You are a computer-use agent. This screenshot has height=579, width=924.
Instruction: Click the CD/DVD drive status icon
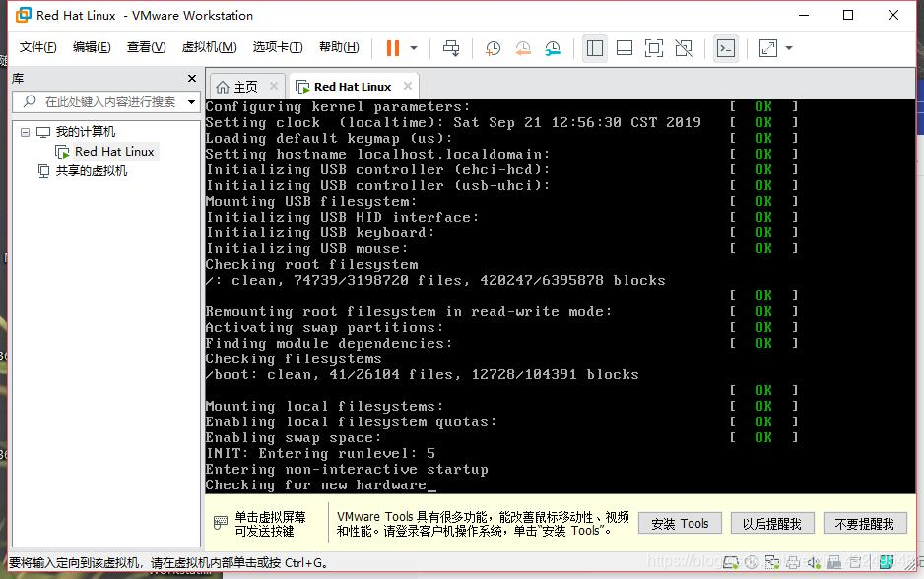point(752,562)
